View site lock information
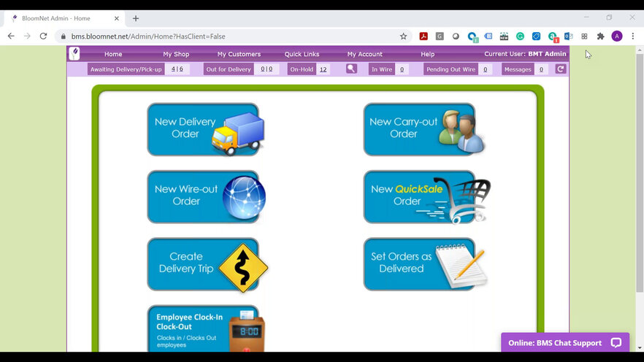Screen dimensions: 644x362 point(63,36)
